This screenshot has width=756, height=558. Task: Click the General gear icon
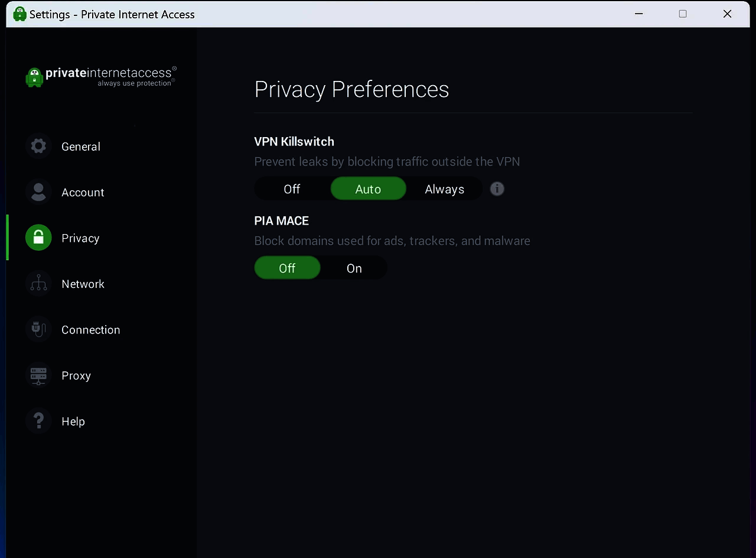(x=38, y=146)
